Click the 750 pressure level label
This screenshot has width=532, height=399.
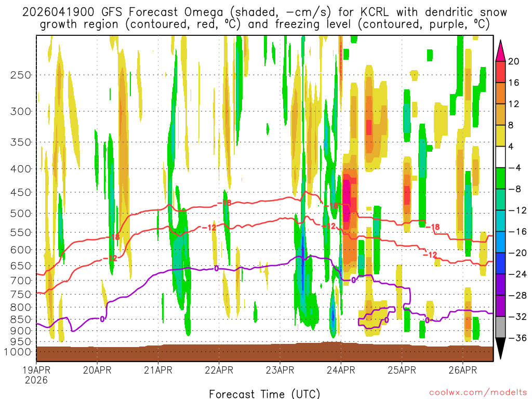pyautogui.click(x=21, y=295)
